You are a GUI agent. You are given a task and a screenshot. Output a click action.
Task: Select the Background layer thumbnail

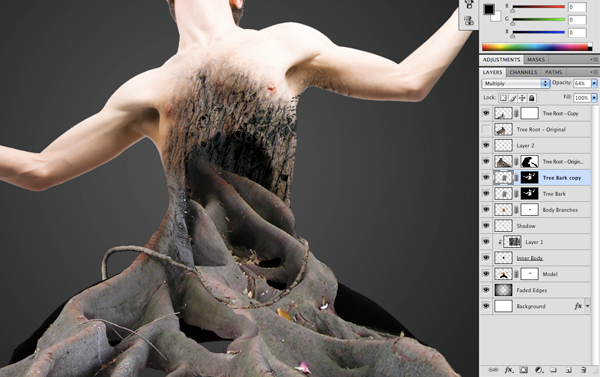tap(503, 306)
